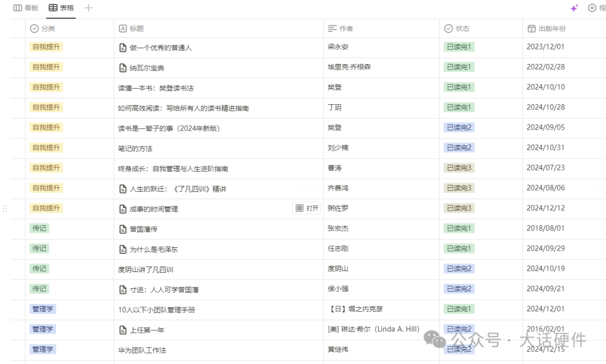
Task: Click page icon beside 做一个优秀的普通人
Action: pos(123,48)
